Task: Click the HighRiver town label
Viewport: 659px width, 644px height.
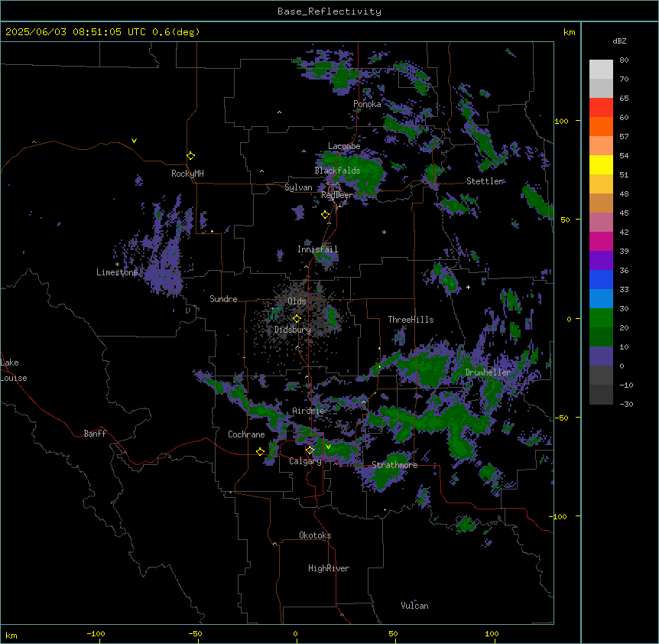Action: point(329,568)
